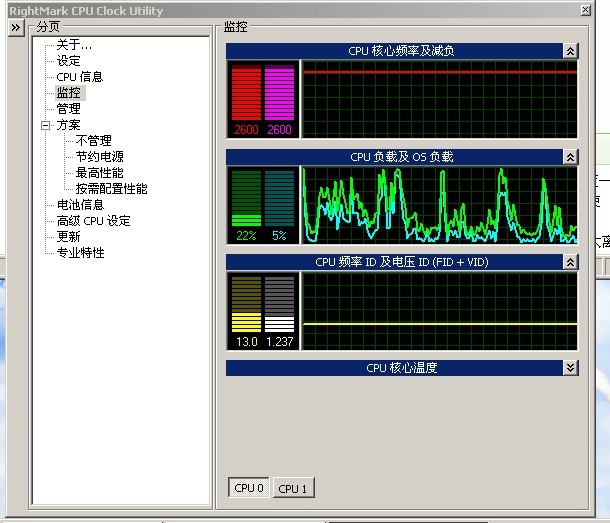
Task: Click the FID and VID history graph
Action: pos(440,311)
